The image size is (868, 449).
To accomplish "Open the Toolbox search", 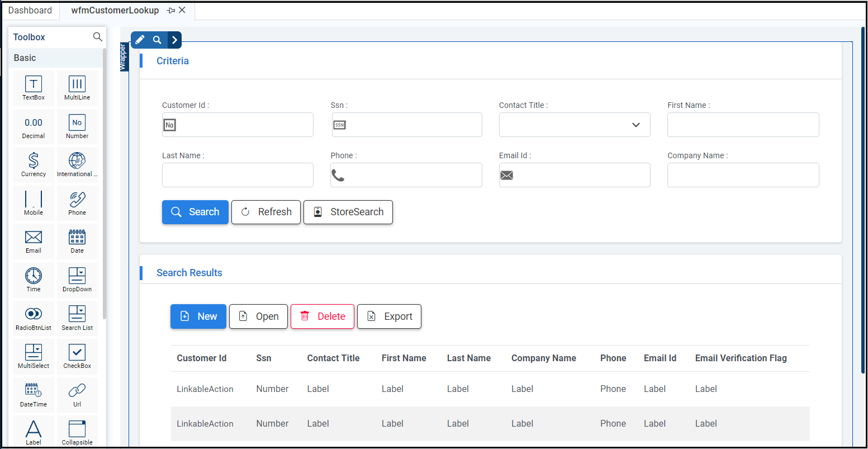I will tap(97, 37).
